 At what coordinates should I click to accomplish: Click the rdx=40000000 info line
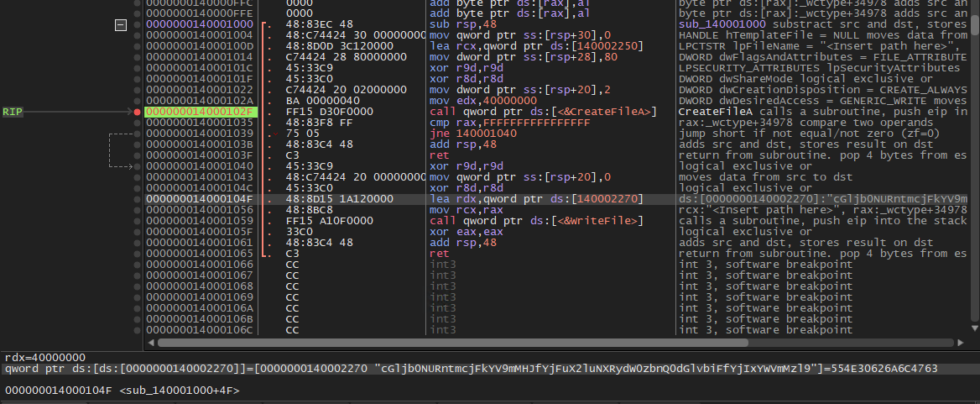tap(45, 357)
